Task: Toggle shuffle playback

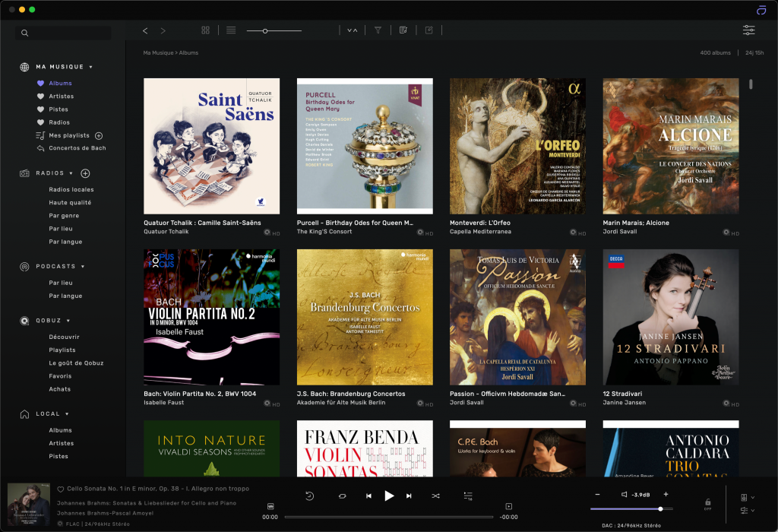Action: (435, 496)
